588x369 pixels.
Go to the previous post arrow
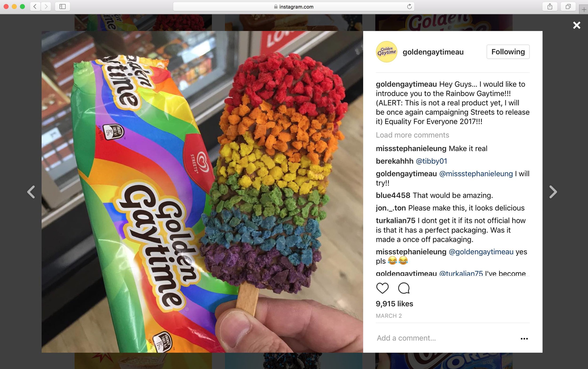click(x=31, y=192)
